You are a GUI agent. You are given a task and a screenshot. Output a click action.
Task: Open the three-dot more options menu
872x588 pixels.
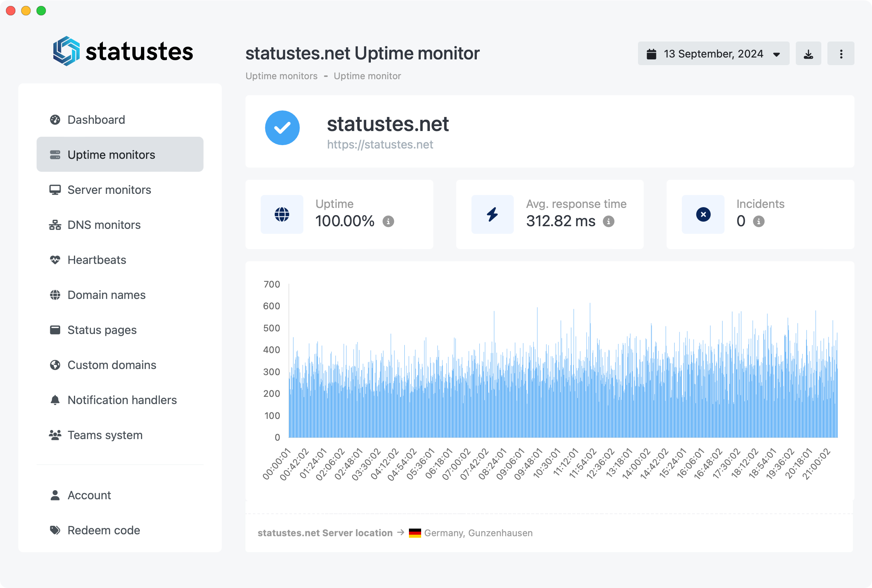841,54
